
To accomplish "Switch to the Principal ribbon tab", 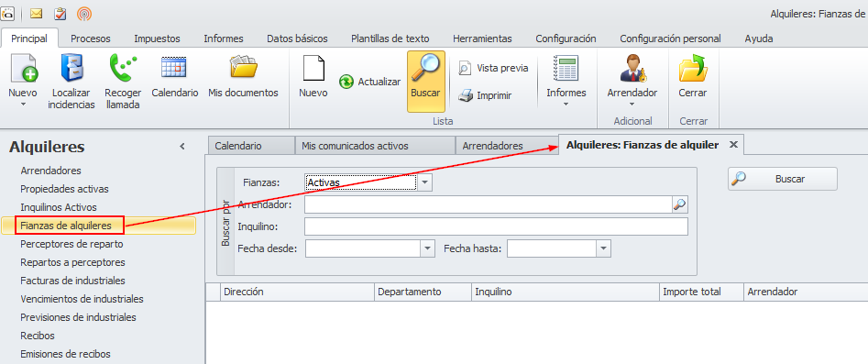I will click(x=29, y=39).
